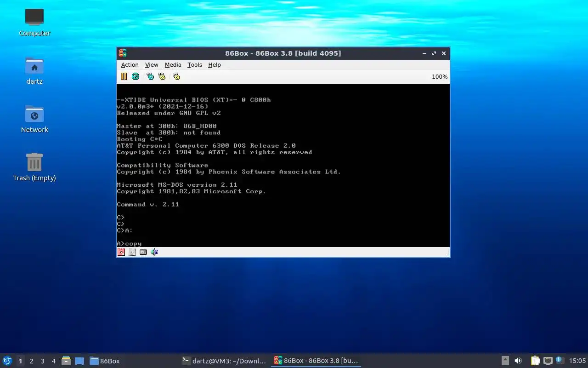Select the Network desktop icon
The height and width of the screenshot is (368, 588).
pyautogui.click(x=34, y=119)
